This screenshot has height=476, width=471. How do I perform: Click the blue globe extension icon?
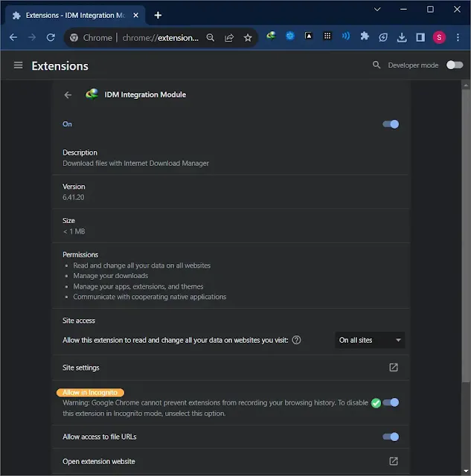point(290,36)
